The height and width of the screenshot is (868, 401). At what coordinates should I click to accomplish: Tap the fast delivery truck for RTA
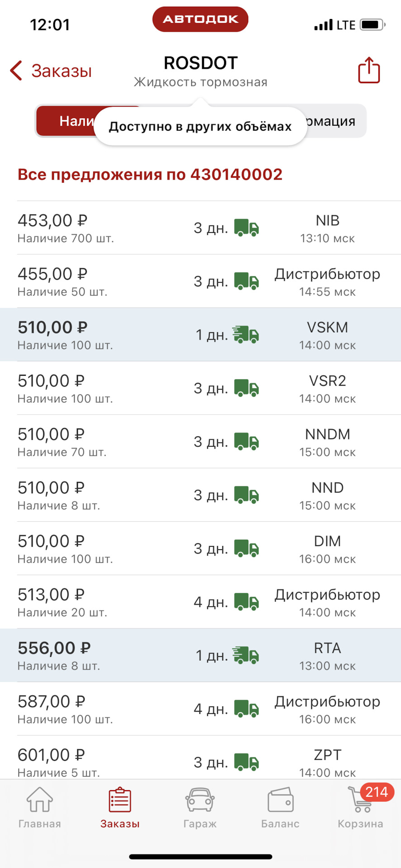tap(246, 655)
